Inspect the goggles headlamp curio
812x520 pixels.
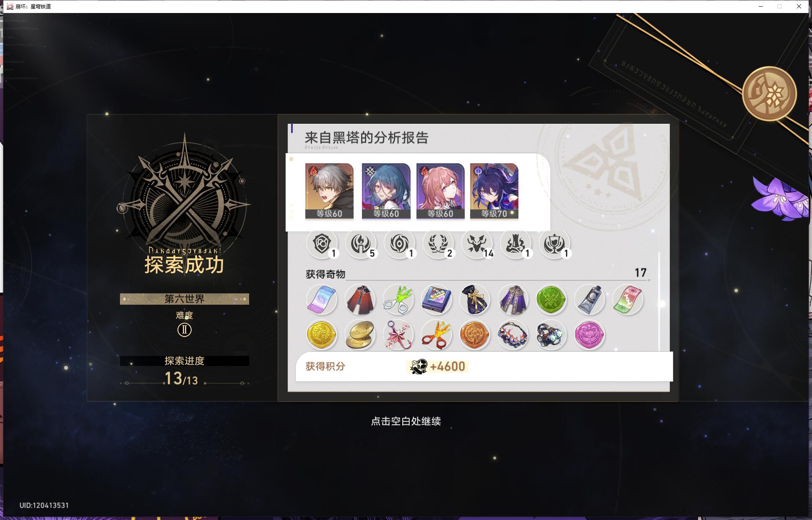pyautogui.click(x=551, y=335)
